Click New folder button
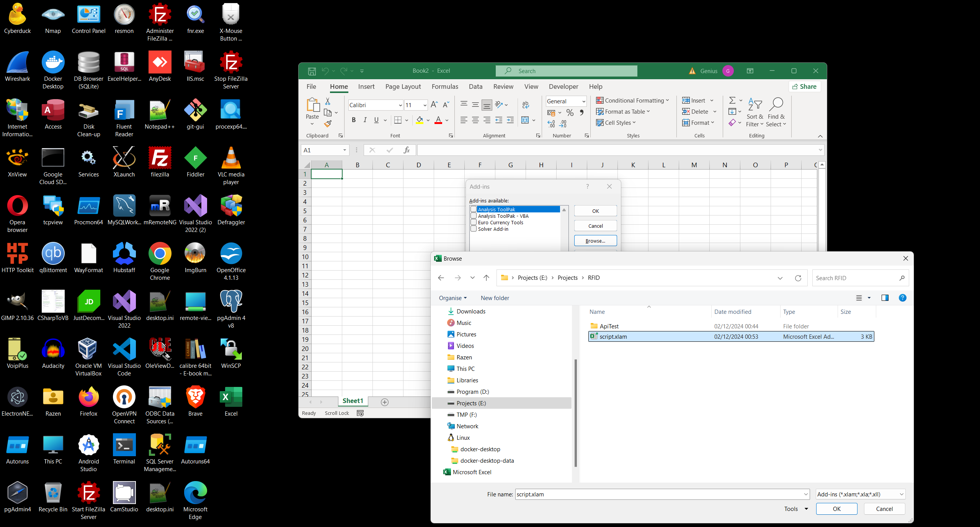This screenshot has width=980, height=527. (495, 298)
